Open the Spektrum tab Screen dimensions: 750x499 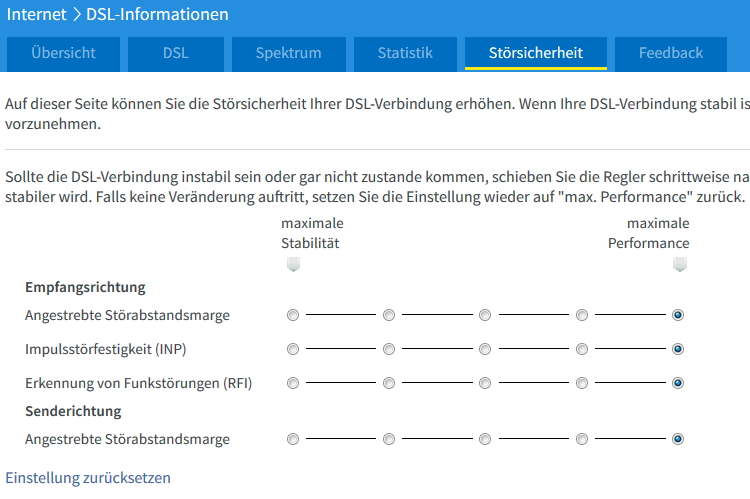click(x=288, y=54)
